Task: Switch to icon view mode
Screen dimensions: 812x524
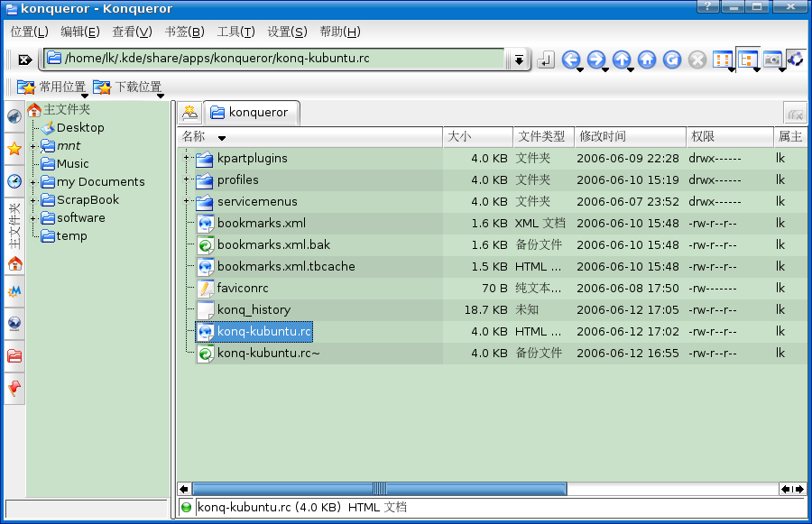Action: click(722, 60)
